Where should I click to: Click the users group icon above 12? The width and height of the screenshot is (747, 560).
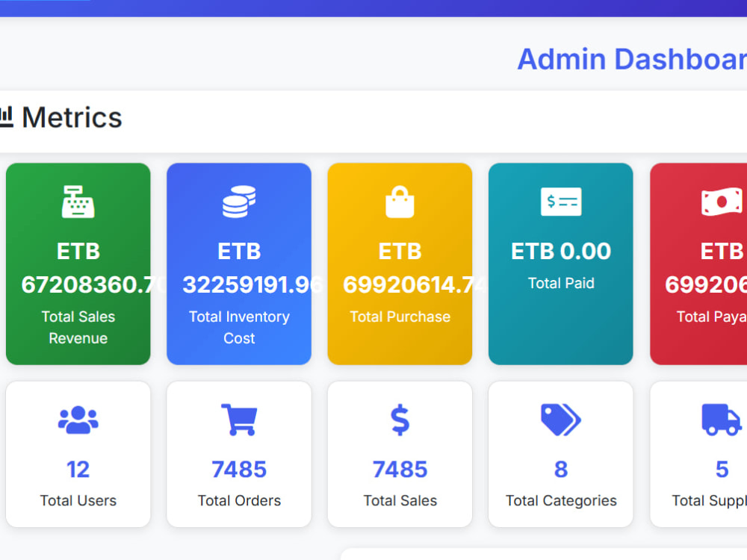78,420
